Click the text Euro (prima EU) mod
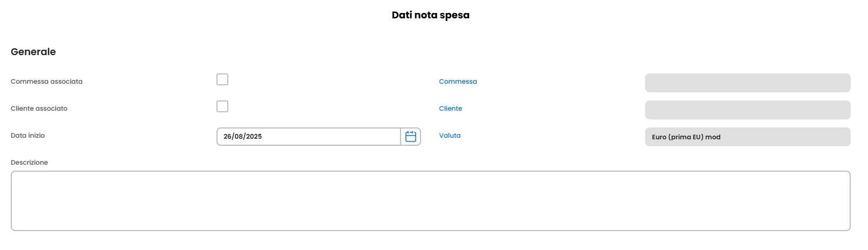This screenshot has width=868, height=250. (x=686, y=137)
